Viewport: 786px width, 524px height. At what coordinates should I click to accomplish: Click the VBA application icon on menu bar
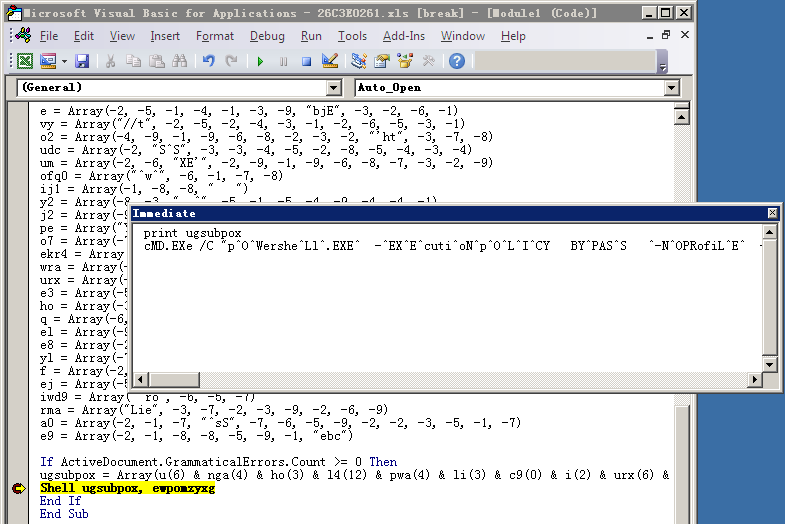point(24,35)
